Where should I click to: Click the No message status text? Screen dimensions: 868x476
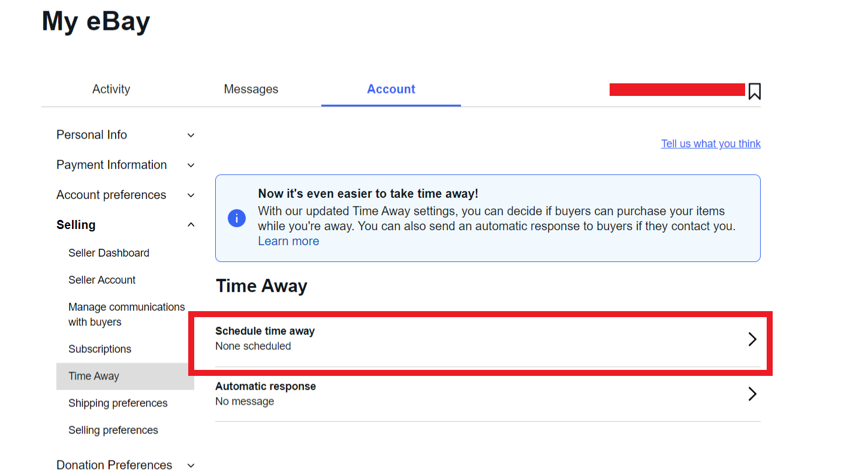tap(245, 402)
